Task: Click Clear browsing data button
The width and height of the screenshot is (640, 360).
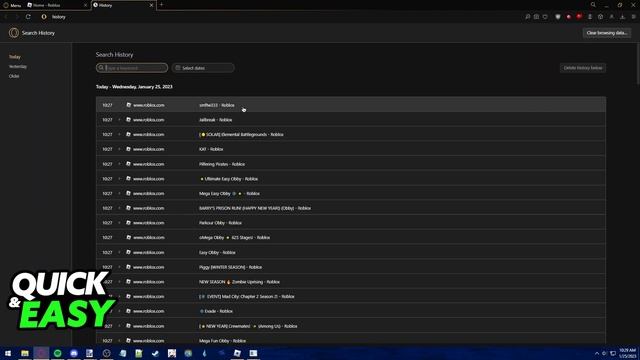Action: point(607,33)
